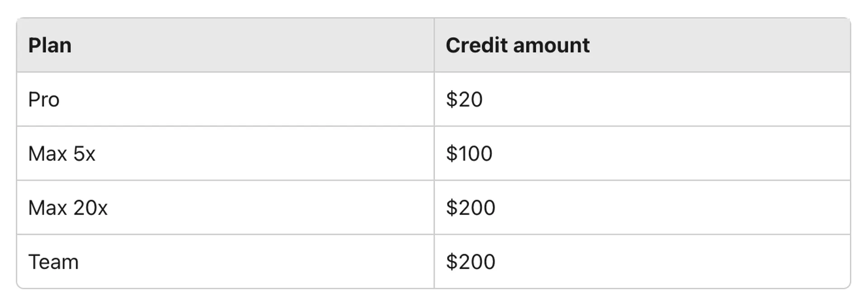Click the dollar sign in Pro's credit
Screen dimensions: 868x300
[x=451, y=99]
